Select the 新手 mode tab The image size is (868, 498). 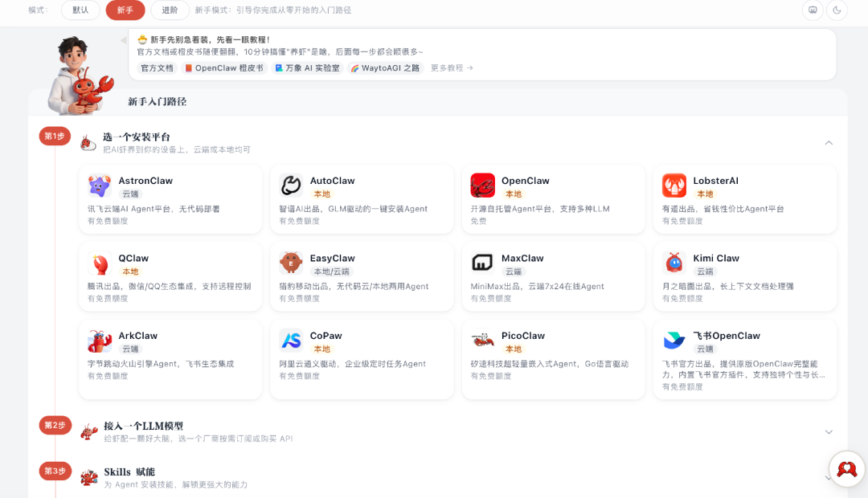point(125,10)
